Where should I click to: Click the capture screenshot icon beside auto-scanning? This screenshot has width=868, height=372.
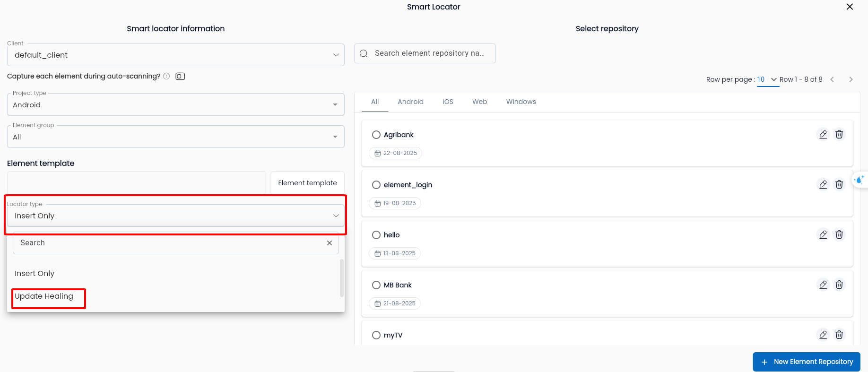[x=180, y=77]
